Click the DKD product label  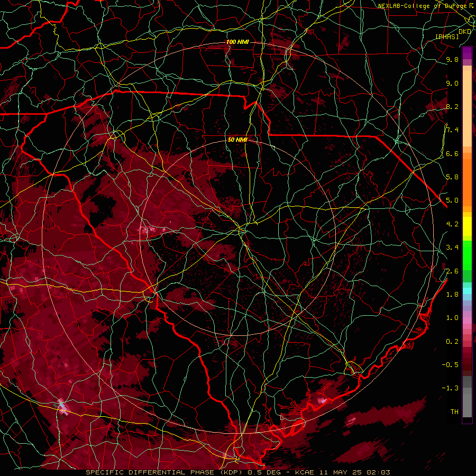click(x=465, y=32)
